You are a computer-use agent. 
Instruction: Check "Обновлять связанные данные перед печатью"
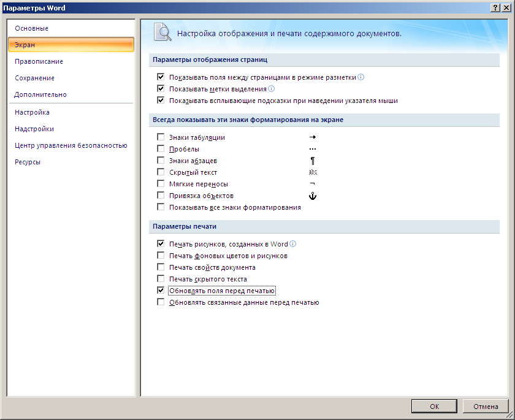click(161, 302)
